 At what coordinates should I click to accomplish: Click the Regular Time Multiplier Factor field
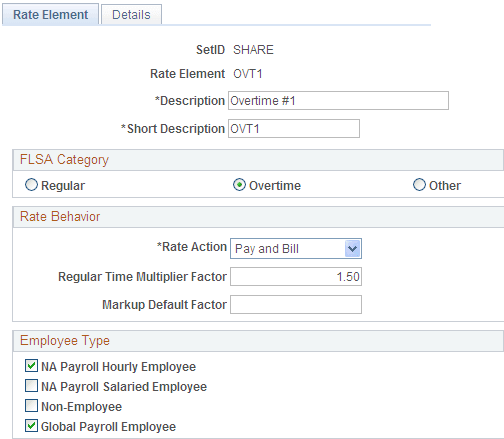[x=296, y=277]
